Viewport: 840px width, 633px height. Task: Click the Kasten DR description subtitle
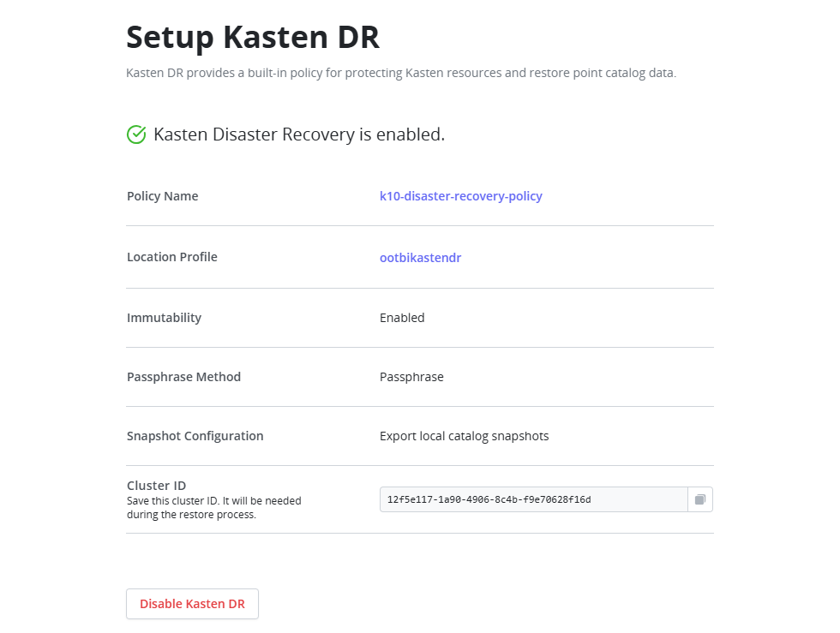tap(400, 73)
